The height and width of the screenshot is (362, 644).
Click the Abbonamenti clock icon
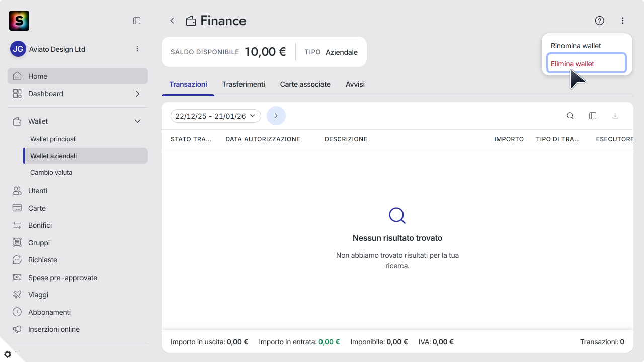pos(17,312)
